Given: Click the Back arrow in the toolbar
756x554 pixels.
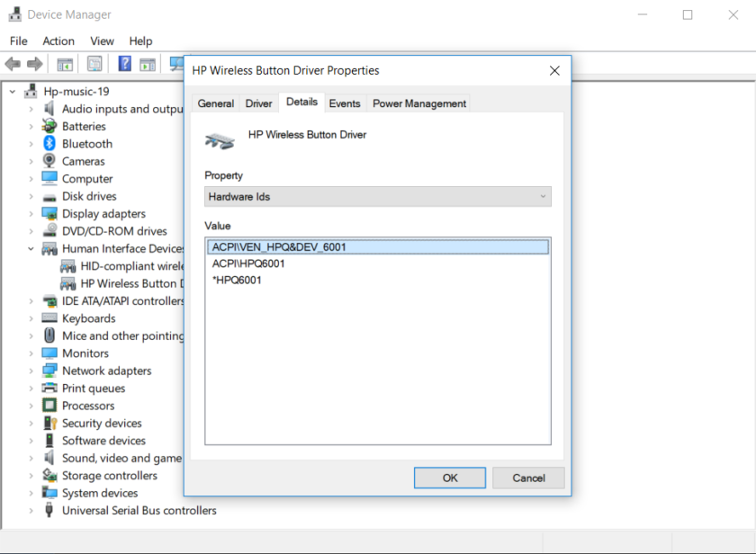Looking at the screenshot, I should 13,64.
